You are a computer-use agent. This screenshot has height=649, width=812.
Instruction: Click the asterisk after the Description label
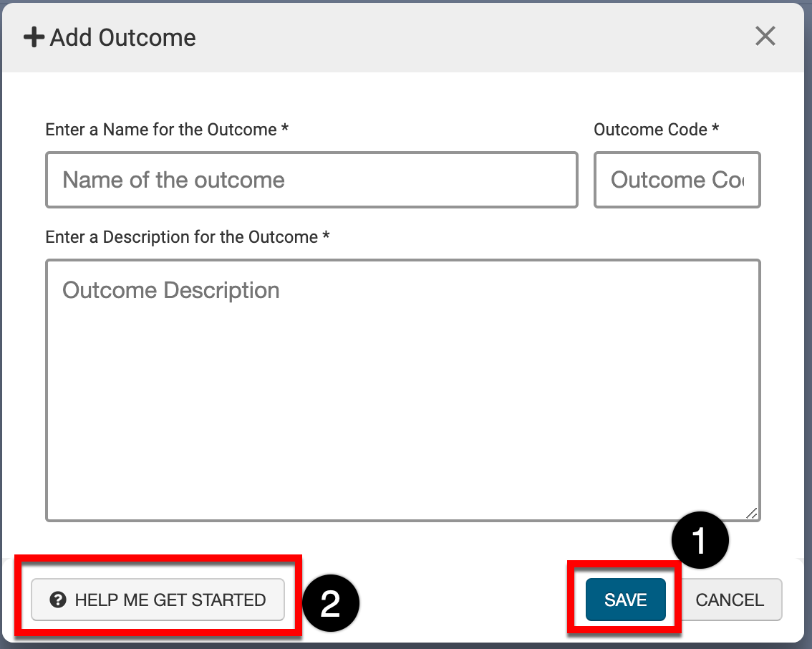[x=326, y=237]
